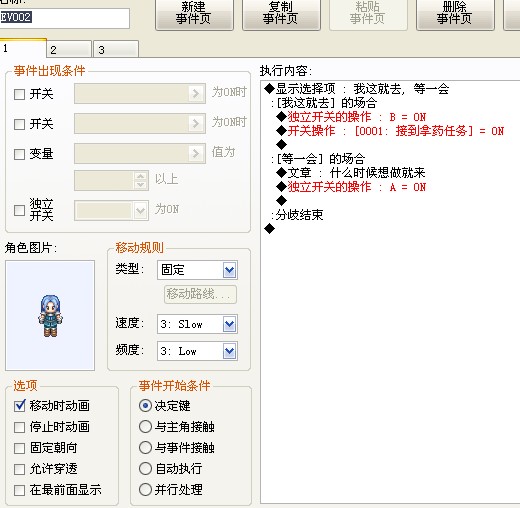Select the 并行处理 radio button

coord(145,489)
